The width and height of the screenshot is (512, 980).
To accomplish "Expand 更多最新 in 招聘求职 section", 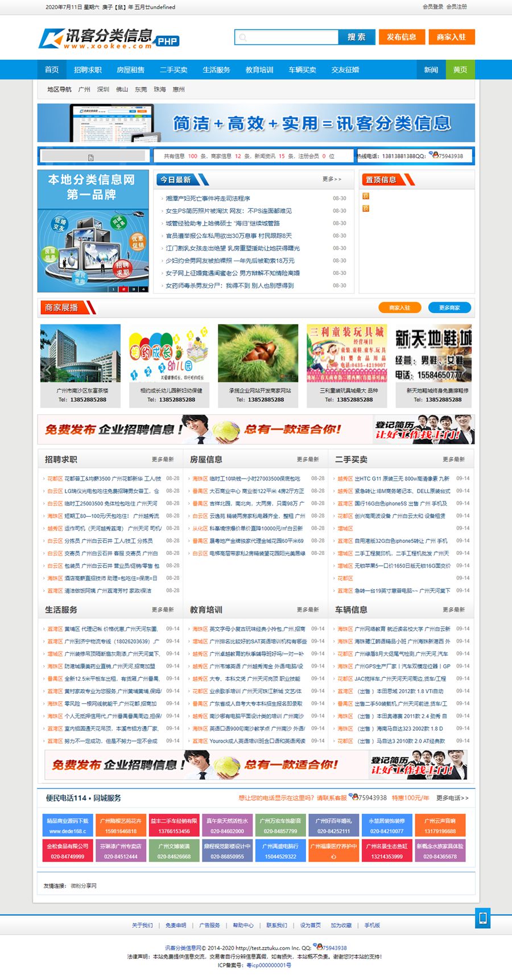I will tap(163, 459).
